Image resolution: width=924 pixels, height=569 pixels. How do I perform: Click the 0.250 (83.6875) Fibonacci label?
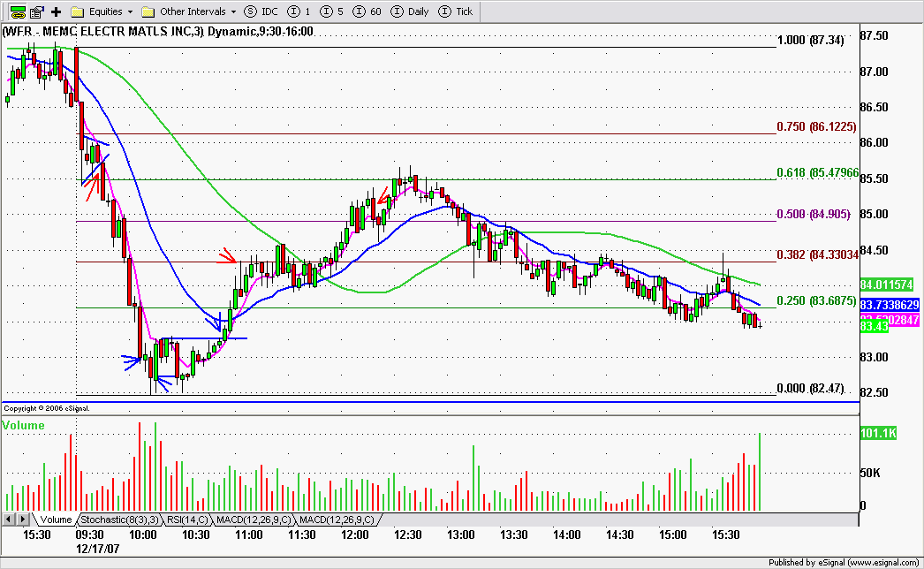click(x=816, y=300)
